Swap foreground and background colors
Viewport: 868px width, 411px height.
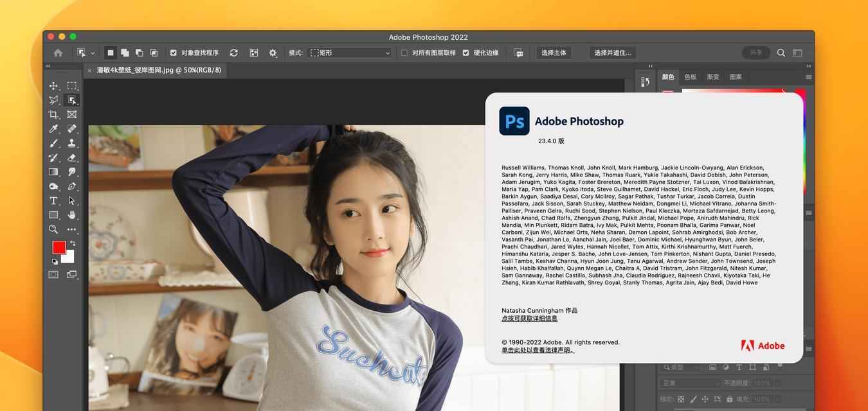pyautogui.click(x=72, y=243)
